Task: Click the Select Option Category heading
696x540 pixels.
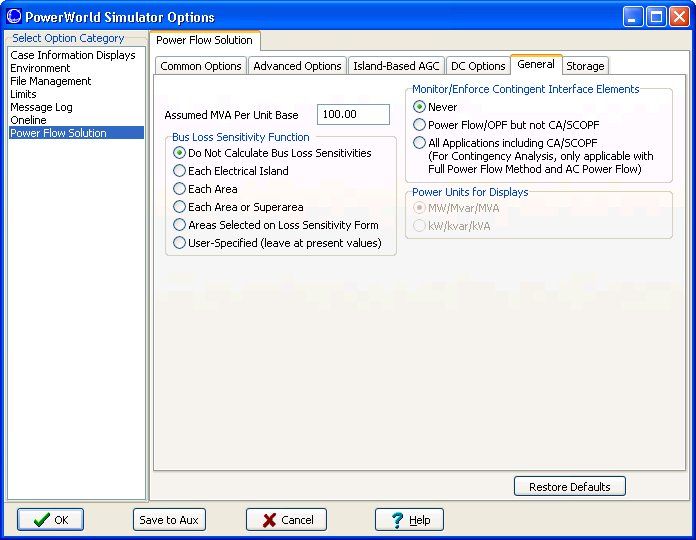Action: 68,38
